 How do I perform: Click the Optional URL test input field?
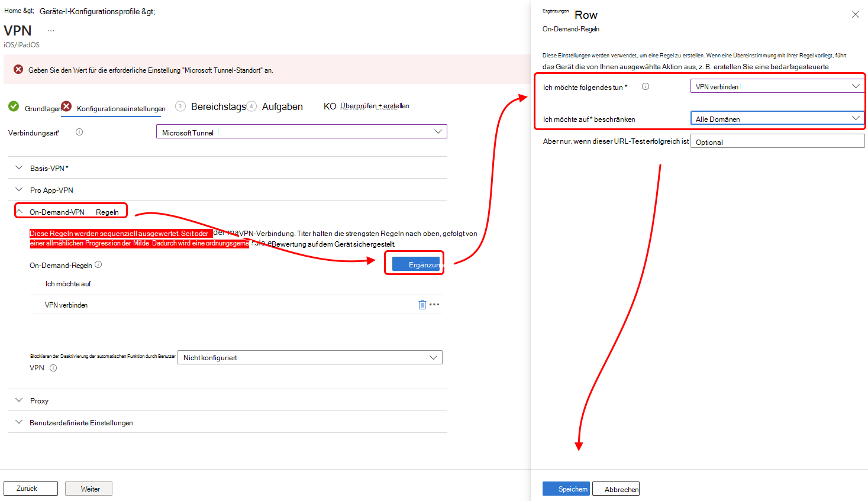[777, 141]
